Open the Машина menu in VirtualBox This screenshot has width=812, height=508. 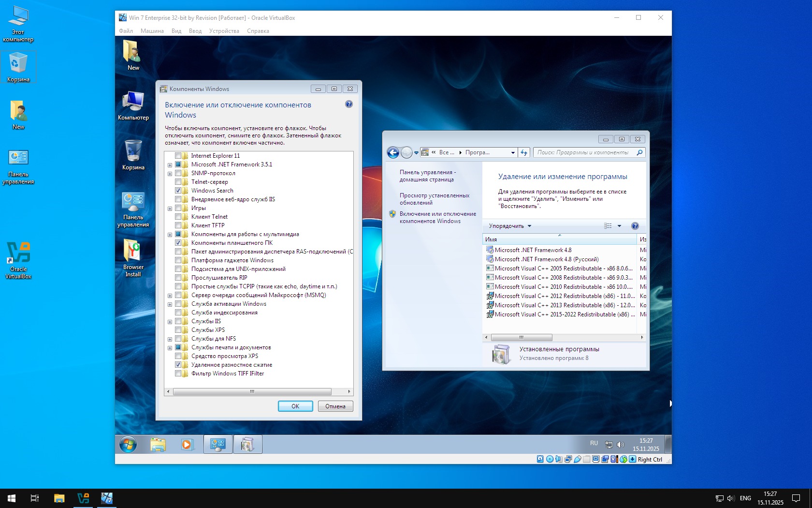pos(152,31)
